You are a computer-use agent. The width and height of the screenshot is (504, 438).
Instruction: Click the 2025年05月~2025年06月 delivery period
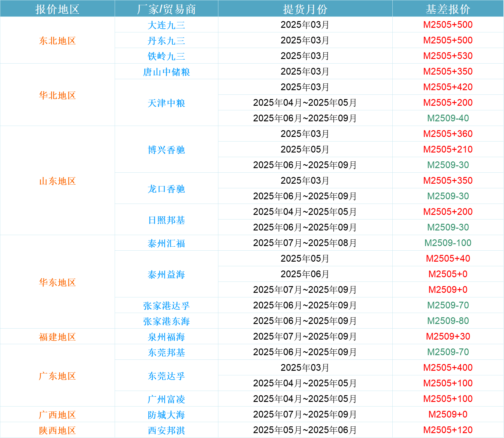point(305,430)
